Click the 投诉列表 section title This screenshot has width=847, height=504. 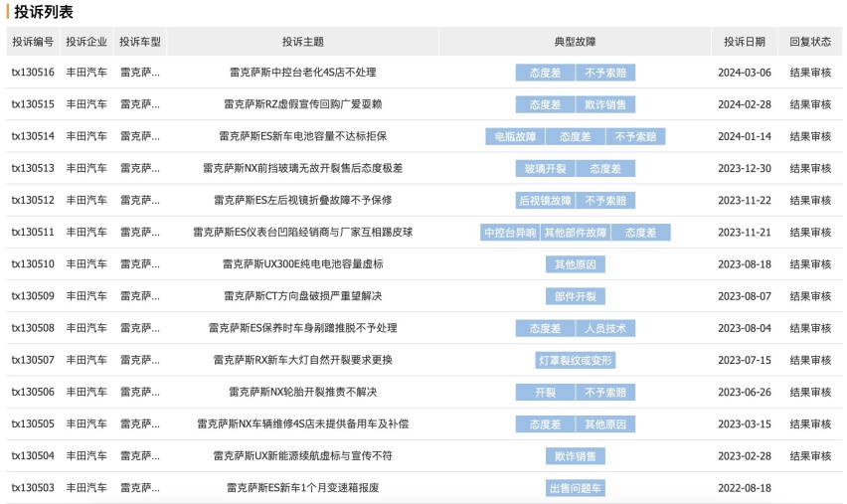point(43,11)
